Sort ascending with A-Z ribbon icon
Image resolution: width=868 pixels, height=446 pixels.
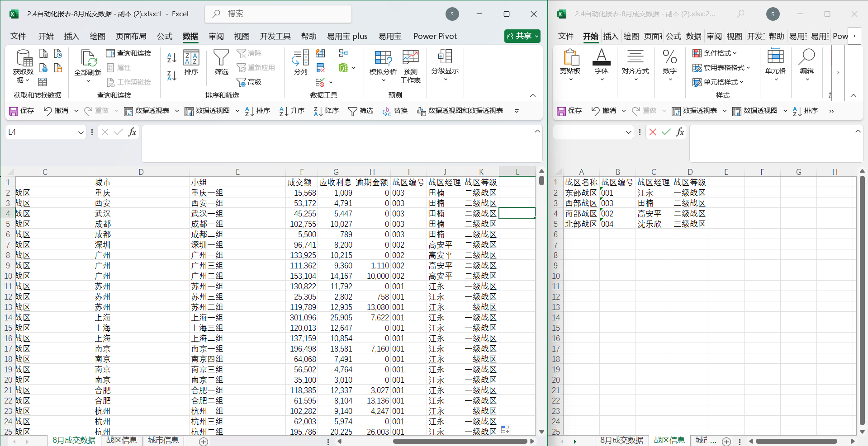click(172, 57)
